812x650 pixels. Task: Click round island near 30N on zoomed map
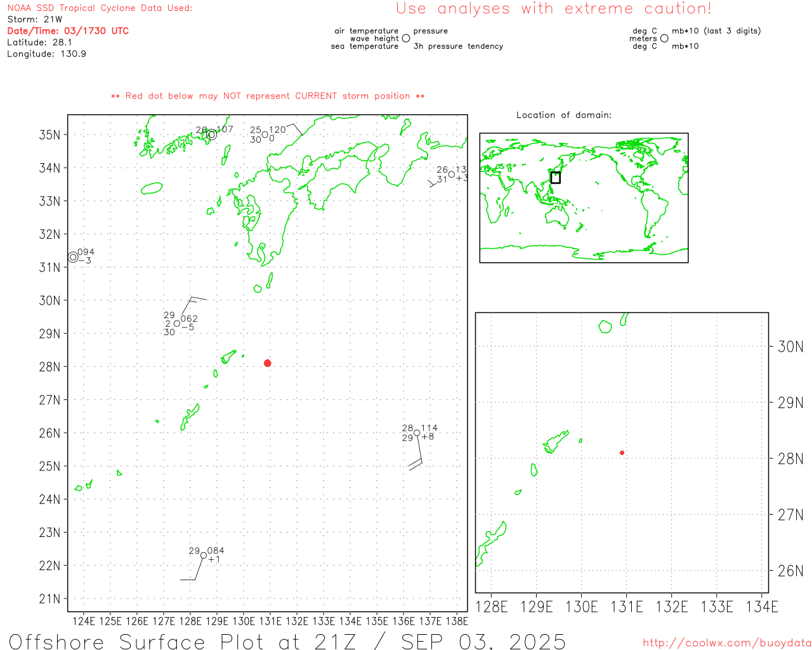click(x=605, y=326)
